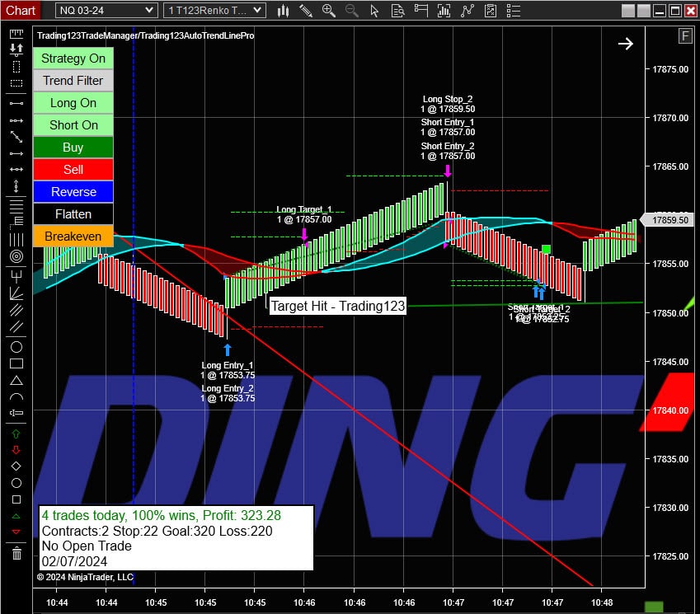Select the Text drawing tool
700x614 pixels.
pyautogui.click(x=16, y=413)
